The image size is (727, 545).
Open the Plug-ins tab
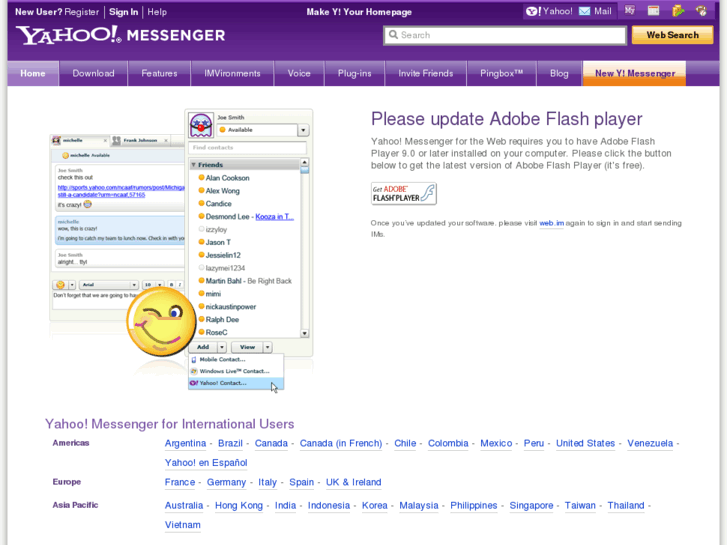(355, 73)
